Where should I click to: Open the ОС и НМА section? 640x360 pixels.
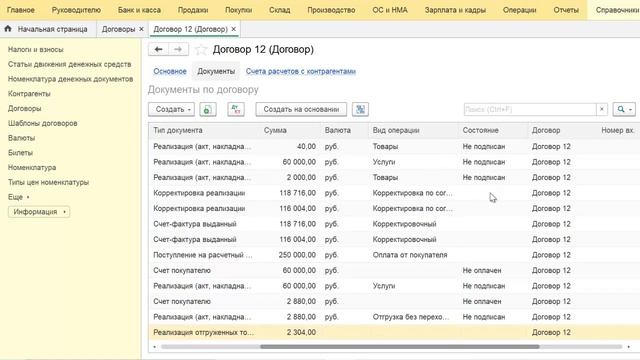[390, 10]
